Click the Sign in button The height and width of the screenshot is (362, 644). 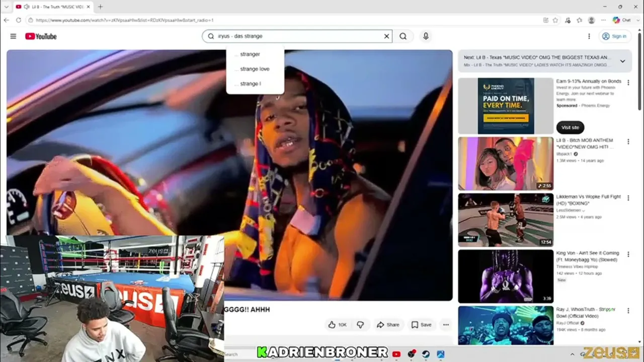pyautogui.click(x=615, y=36)
